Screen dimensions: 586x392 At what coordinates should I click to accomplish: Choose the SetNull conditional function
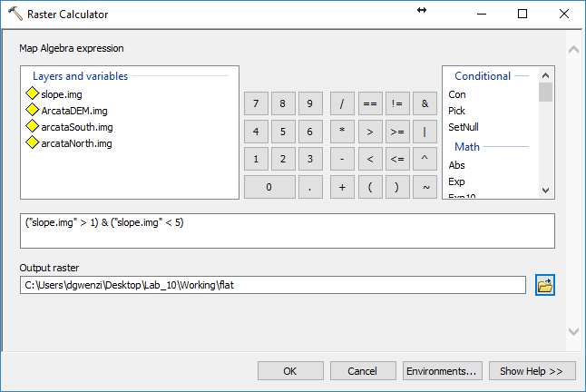tap(464, 127)
